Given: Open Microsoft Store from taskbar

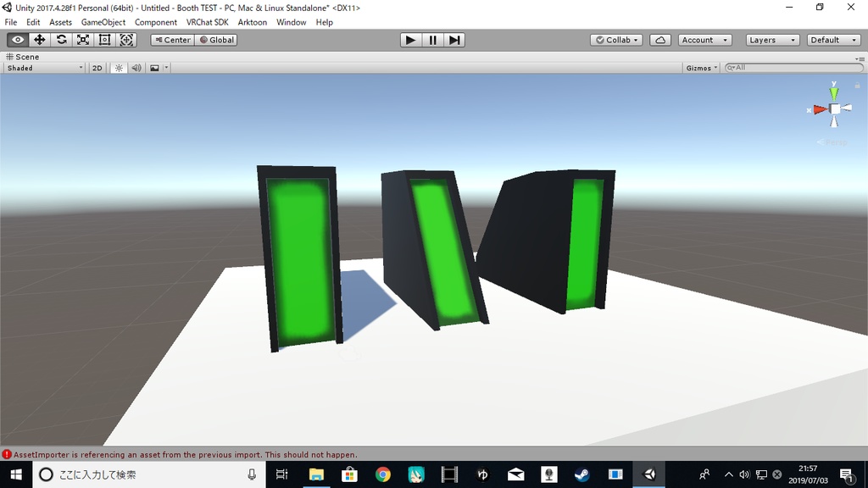Looking at the screenshot, I should (x=349, y=474).
